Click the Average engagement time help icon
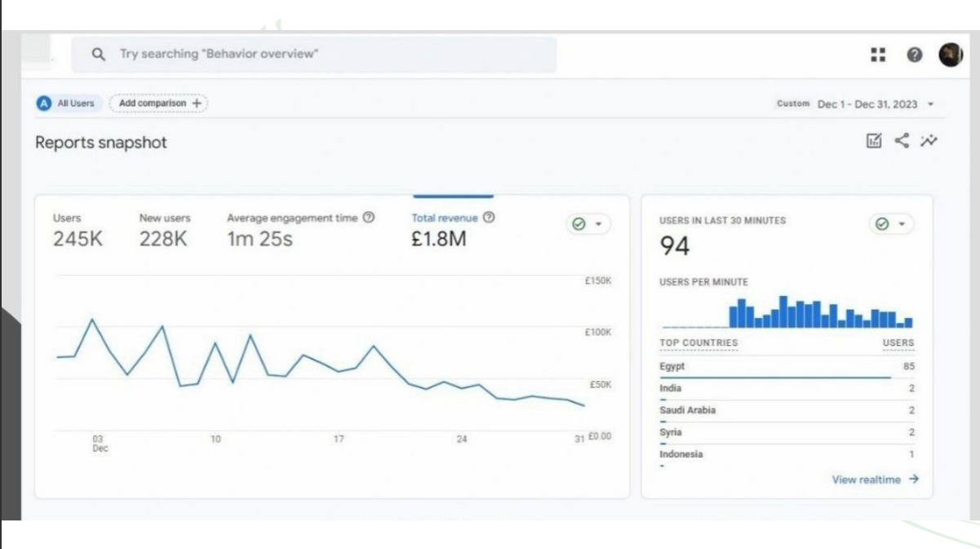980x549 pixels. [x=369, y=218]
